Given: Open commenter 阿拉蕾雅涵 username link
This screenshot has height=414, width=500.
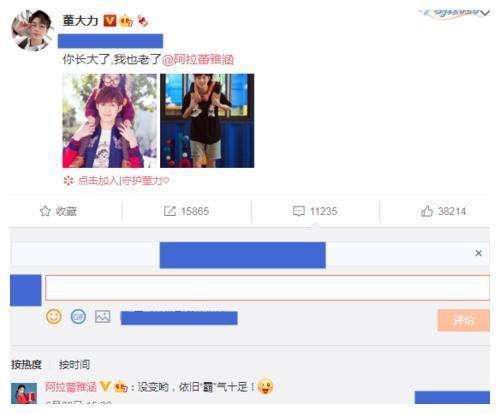Looking at the screenshot, I should pyautogui.click(x=71, y=387).
